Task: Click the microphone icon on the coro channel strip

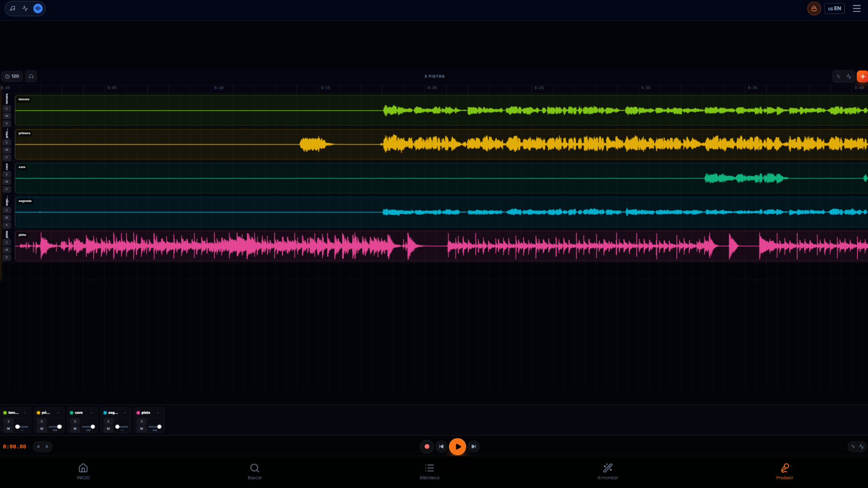Action: (75, 422)
